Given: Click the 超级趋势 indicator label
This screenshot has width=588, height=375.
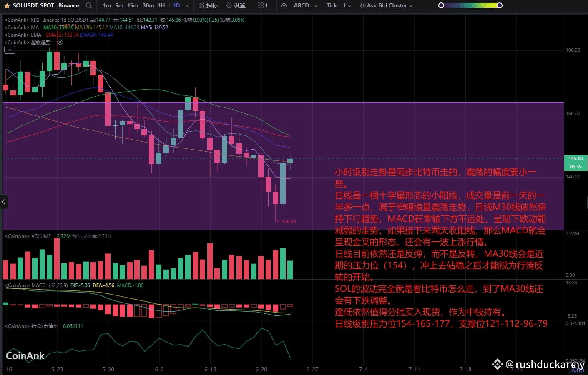Looking at the screenshot, I should click(x=41, y=42).
